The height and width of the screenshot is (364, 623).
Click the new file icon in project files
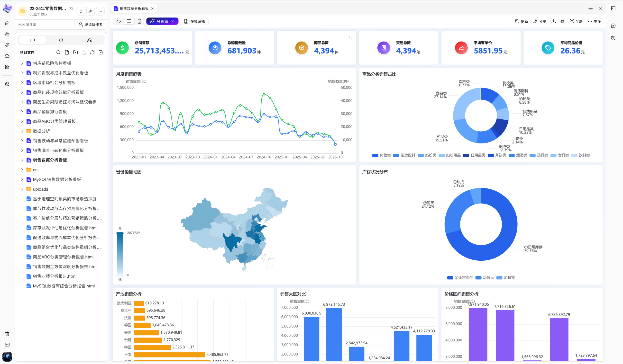coord(67,52)
